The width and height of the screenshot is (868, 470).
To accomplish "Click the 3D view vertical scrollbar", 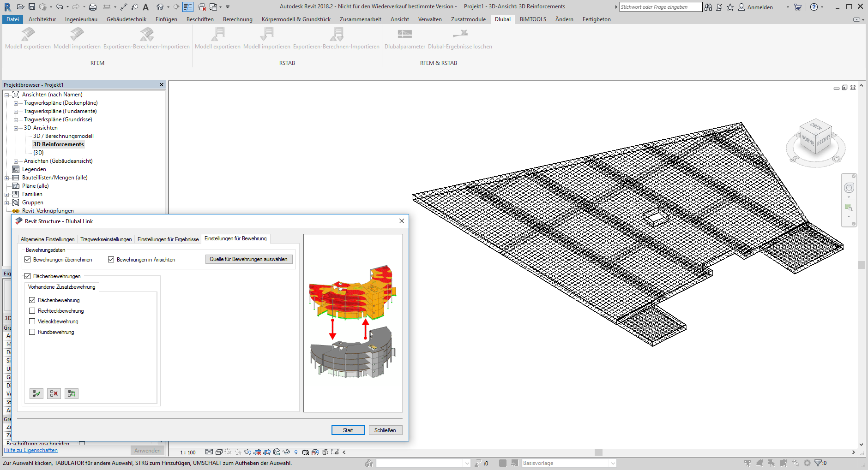I will pyautogui.click(x=861, y=265).
